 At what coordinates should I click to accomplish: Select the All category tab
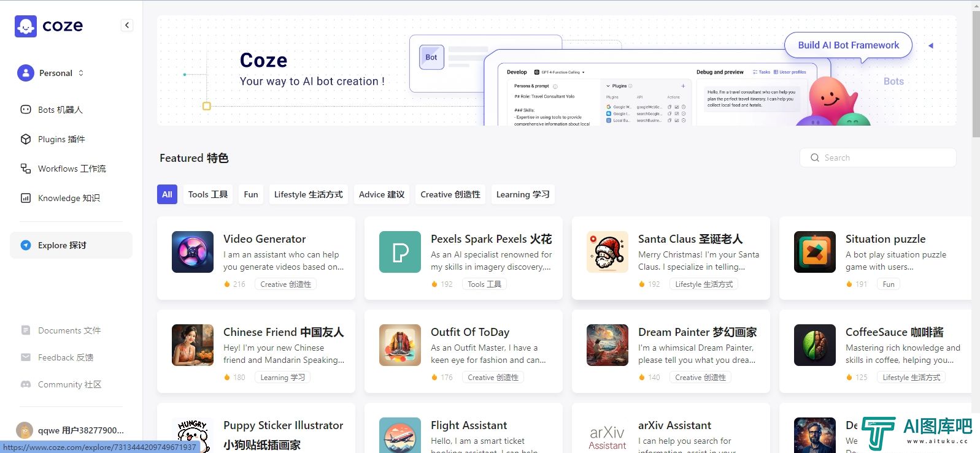coord(167,194)
